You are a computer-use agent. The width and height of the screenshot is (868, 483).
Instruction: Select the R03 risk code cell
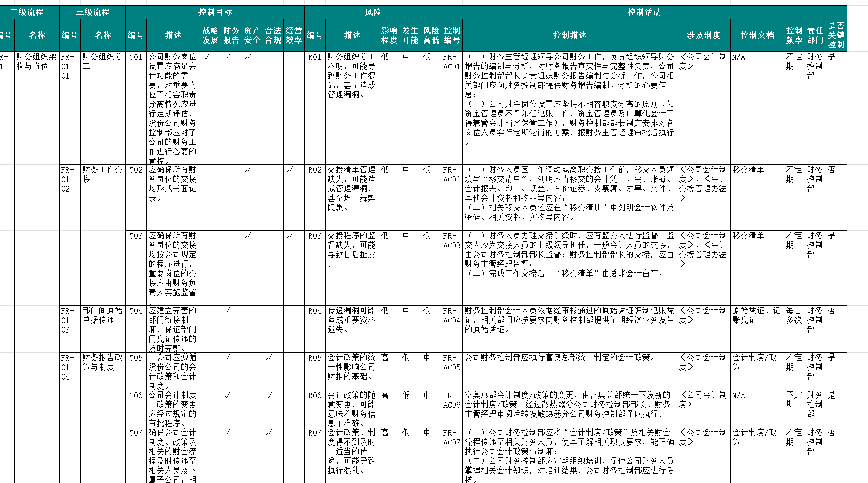pyautogui.click(x=315, y=268)
